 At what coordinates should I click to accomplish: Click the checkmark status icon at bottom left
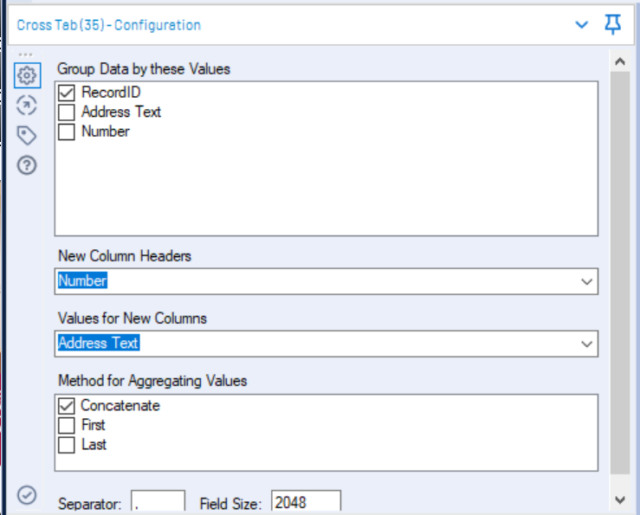pos(27,495)
